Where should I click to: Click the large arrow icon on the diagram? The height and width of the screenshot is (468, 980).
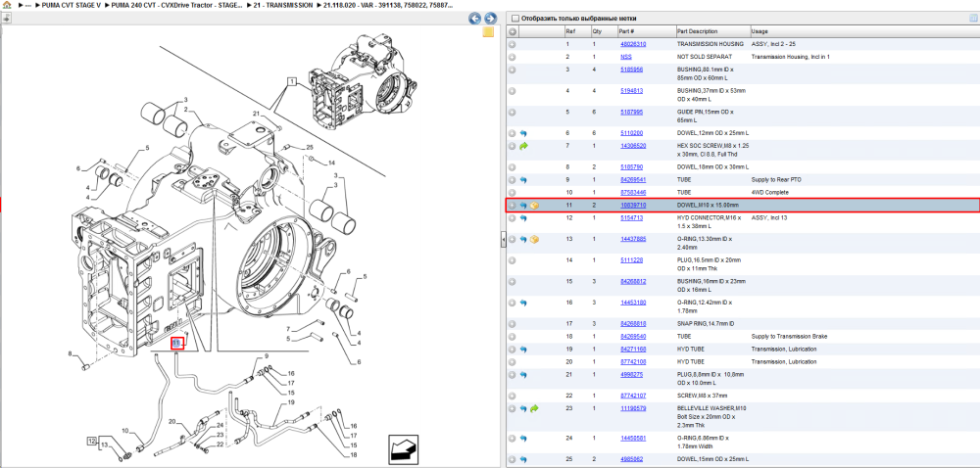[x=404, y=449]
